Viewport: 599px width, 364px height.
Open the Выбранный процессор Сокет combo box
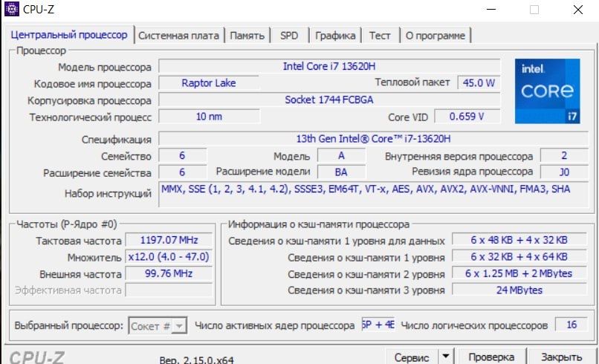(158, 326)
